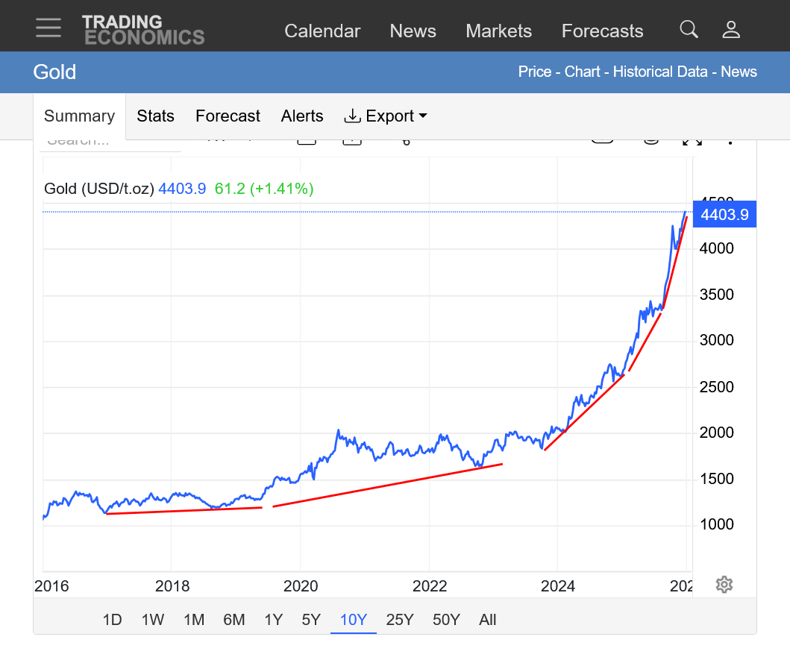Open chart settings gear icon
Screen dimensions: 790x672
click(724, 584)
